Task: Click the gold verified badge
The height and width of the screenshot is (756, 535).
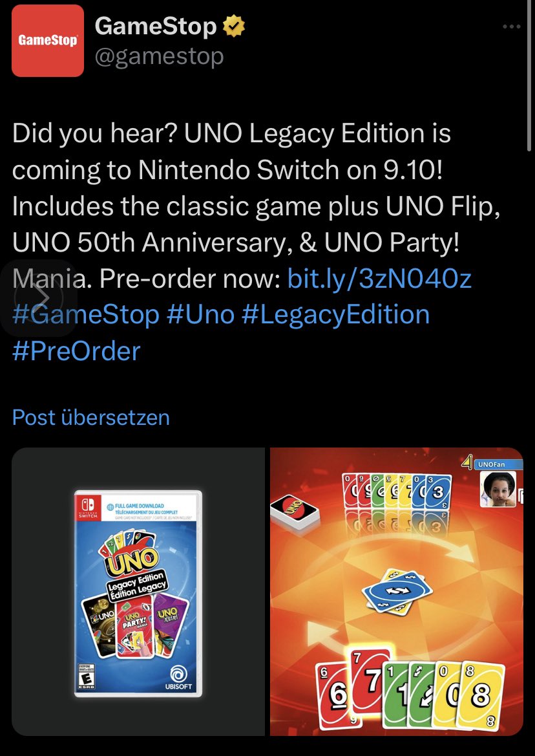Action: [x=233, y=27]
